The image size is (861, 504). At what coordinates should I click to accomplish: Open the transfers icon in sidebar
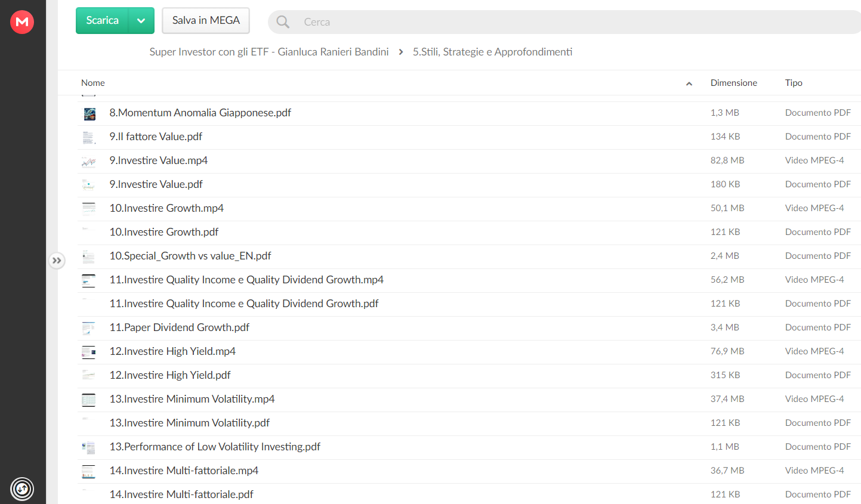click(x=22, y=489)
